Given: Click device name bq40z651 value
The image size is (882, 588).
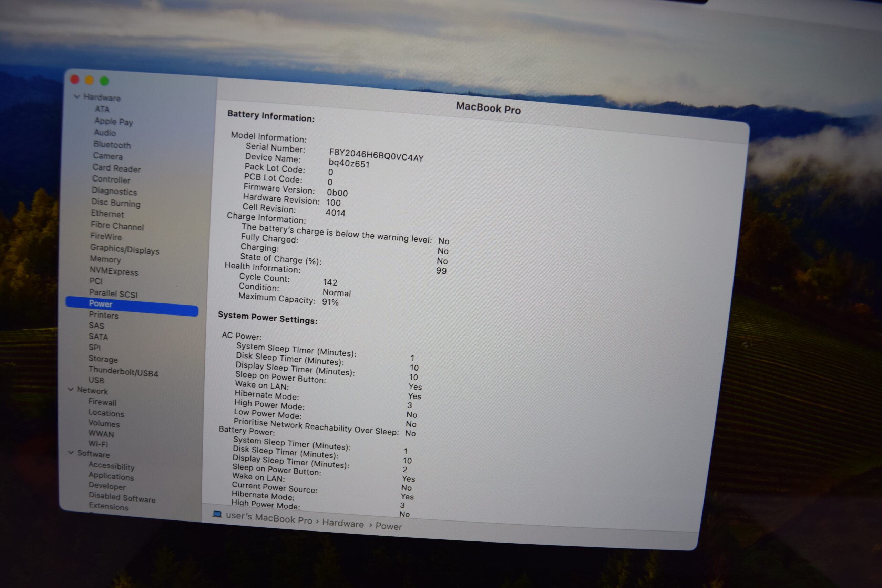Looking at the screenshot, I should pos(349,163).
